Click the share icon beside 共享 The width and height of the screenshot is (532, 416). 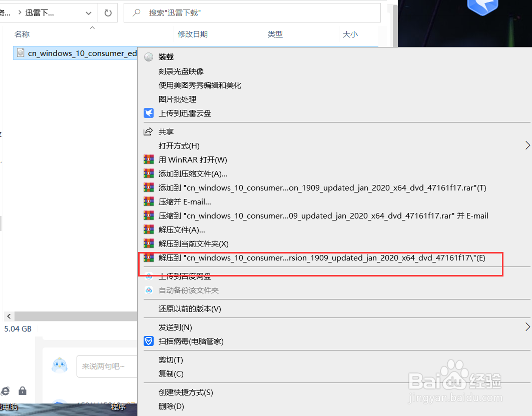click(x=148, y=131)
